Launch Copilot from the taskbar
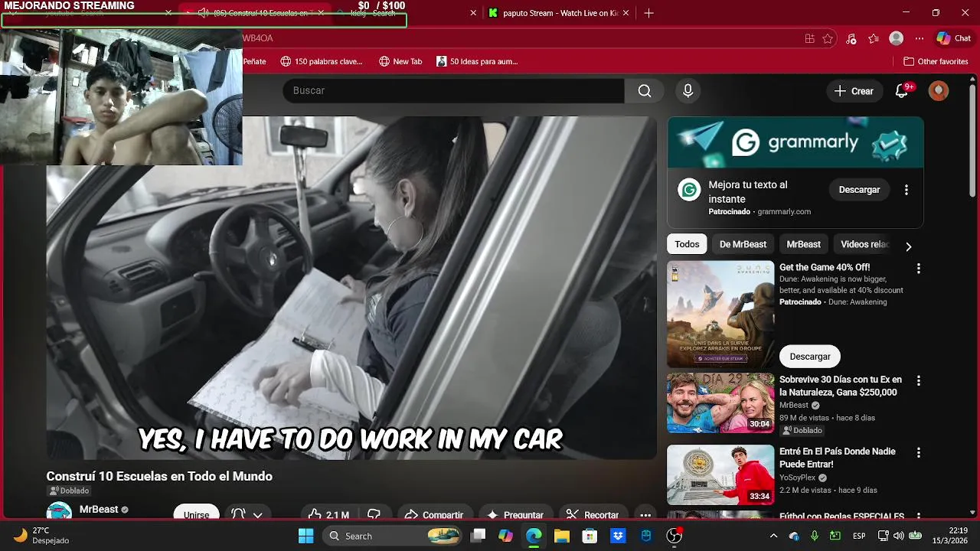Image resolution: width=980 pixels, height=551 pixels. tap(505, 536)
